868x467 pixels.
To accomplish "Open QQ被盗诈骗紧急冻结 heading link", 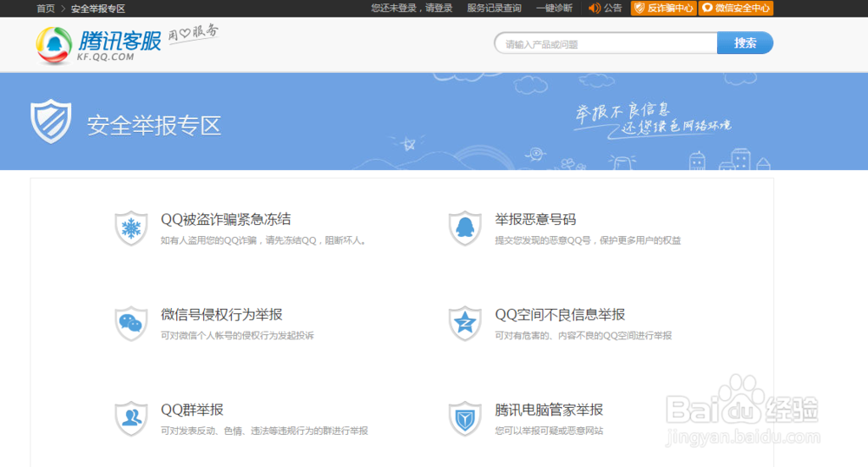I will [x=226, y=219].
